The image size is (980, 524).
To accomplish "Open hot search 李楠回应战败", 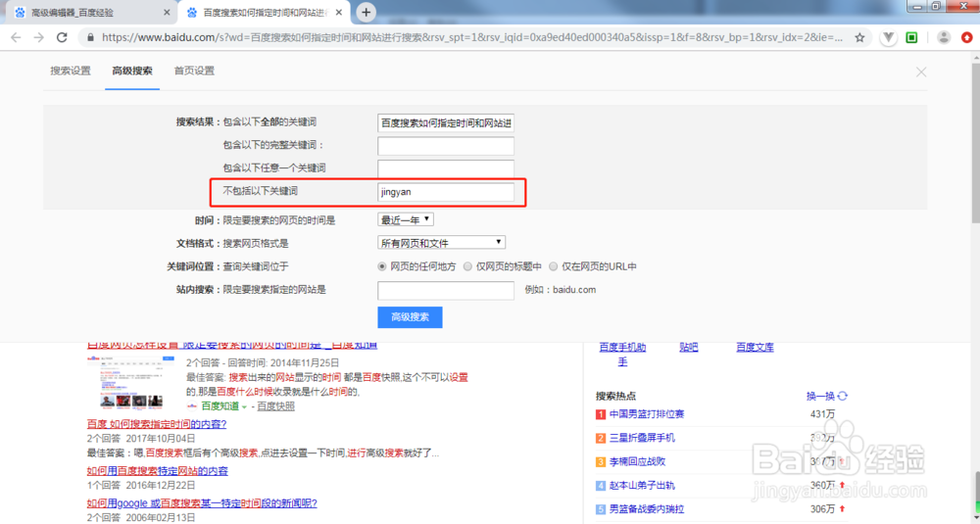I will [x=638, y=461].
